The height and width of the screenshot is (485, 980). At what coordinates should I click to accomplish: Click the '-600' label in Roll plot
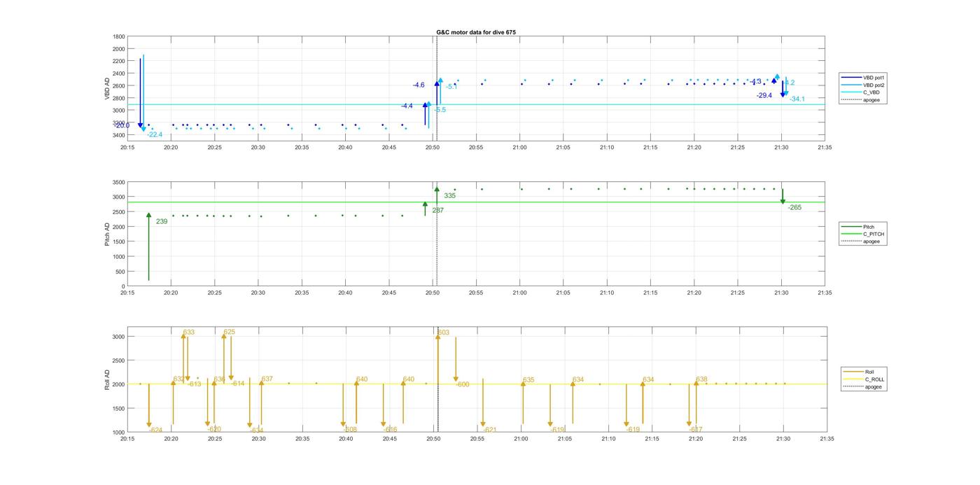click(x=463, y=384)
